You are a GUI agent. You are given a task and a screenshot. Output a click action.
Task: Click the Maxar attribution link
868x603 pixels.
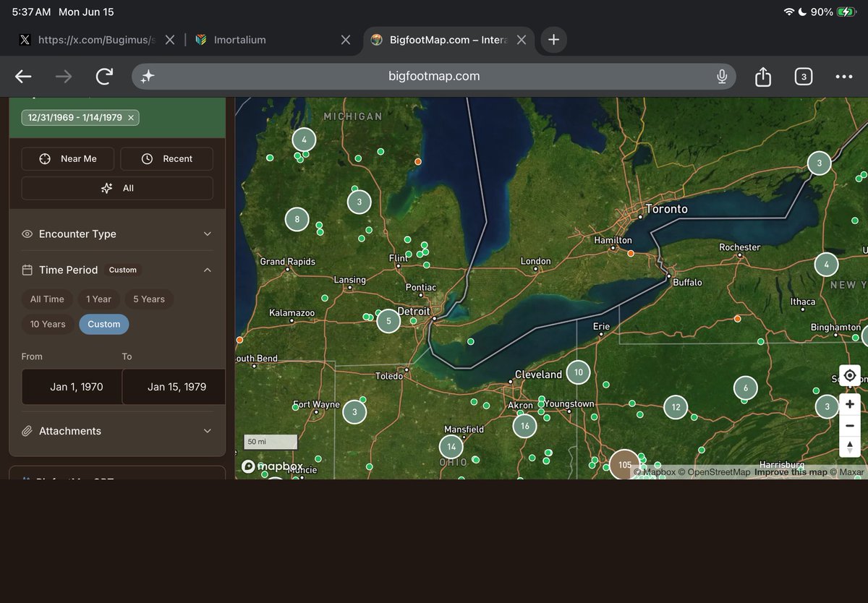click(846, 472)
